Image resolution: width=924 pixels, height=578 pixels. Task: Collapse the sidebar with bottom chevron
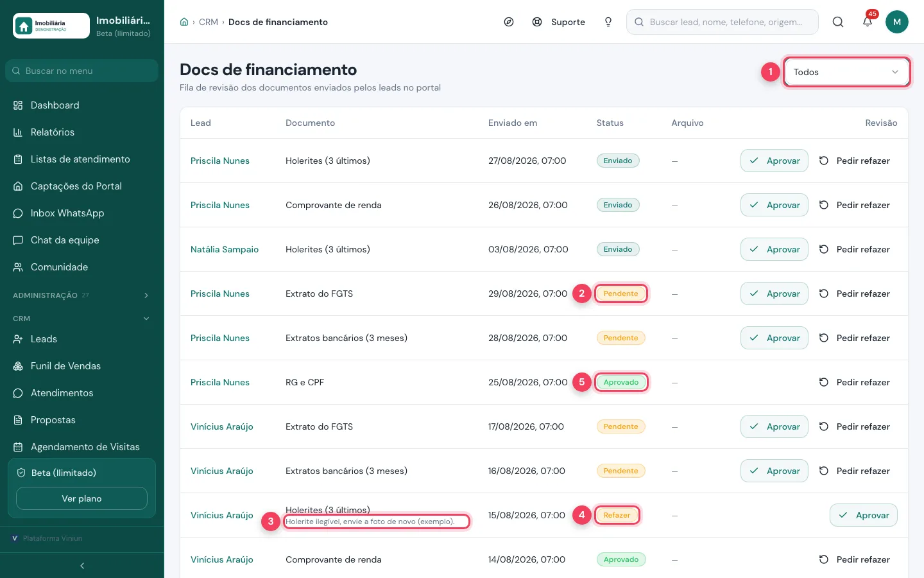[82, 566]
